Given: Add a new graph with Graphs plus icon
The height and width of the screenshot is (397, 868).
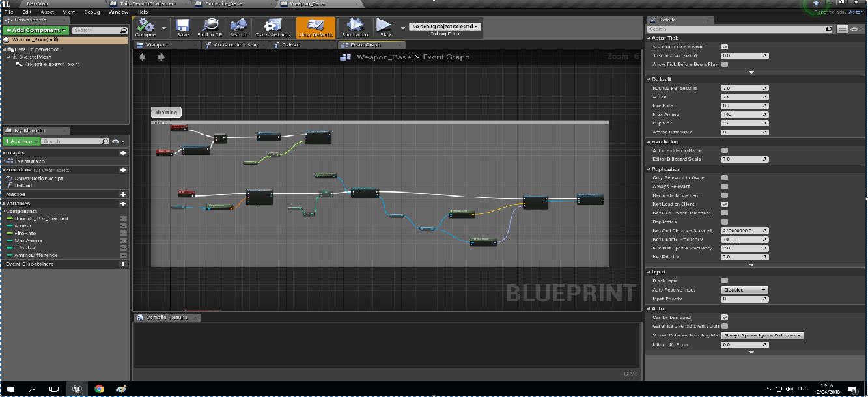Looking at the screenshot, I should pos(123,153).
